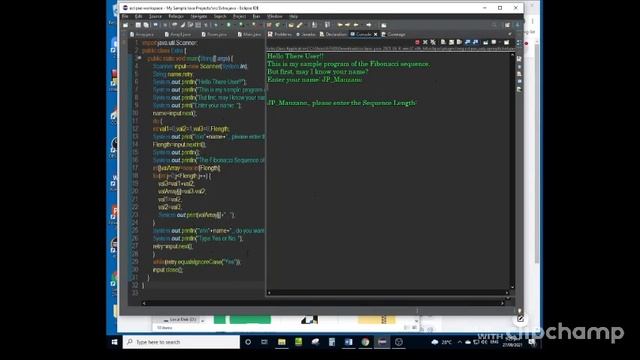Switch to the Declaration view tab
The image size is (640, 360).
coord(333,34)
